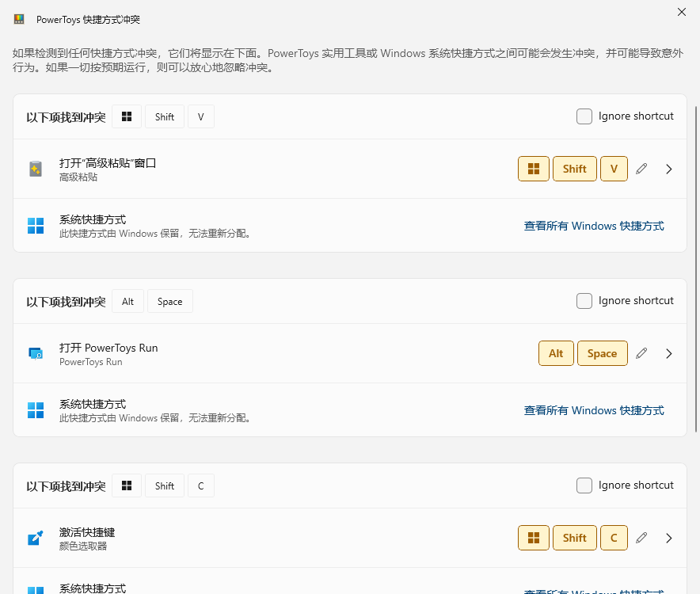Click the 颜色选取器 subtitle text
Image resolution: width=700 pixels, height=594 pixels.
83,546
